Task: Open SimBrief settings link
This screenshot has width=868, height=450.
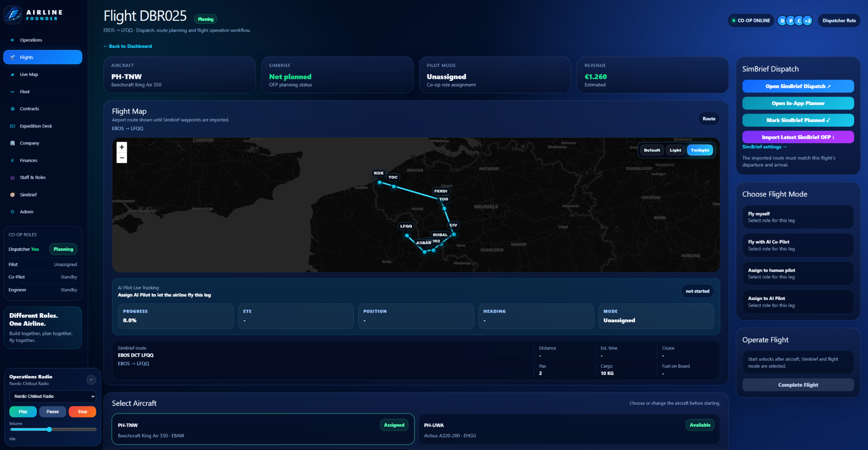Action: pos(764,147)
